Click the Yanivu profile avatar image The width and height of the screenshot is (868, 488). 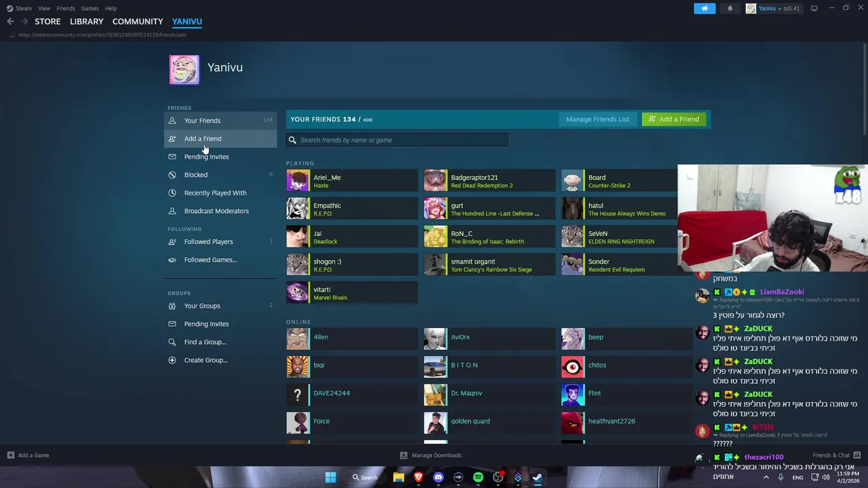pos(184,70)
